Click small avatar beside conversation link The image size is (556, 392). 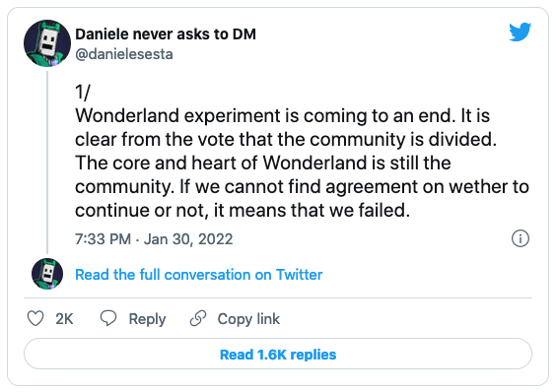[47, 274]
